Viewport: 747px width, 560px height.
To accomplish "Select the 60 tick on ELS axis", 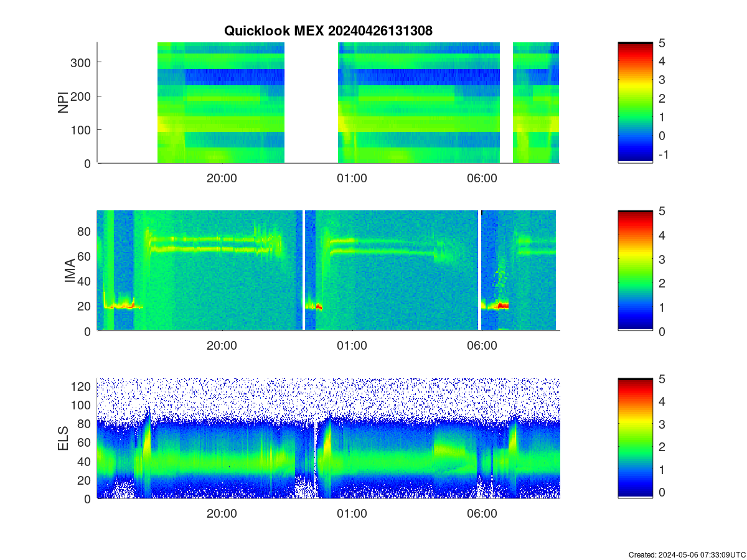I will pos(85,442).
